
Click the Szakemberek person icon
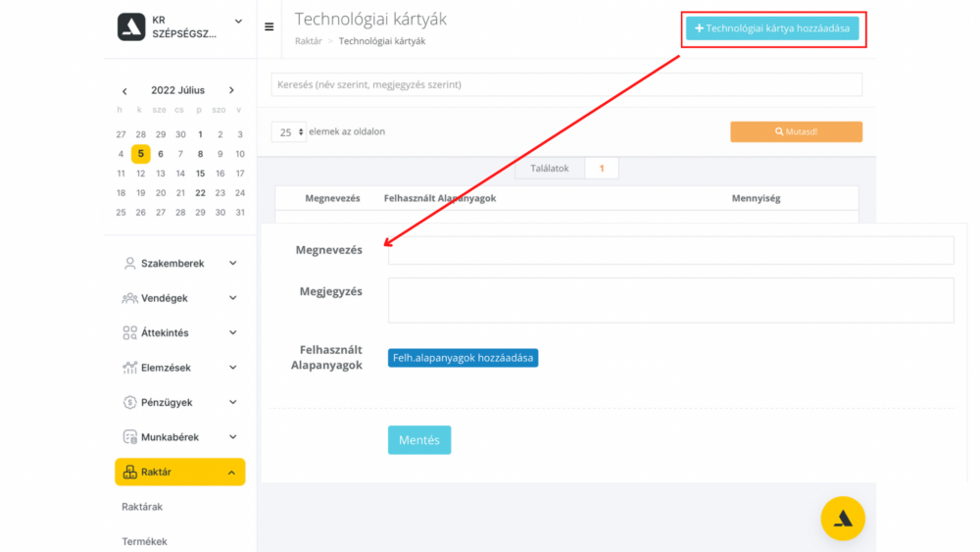coord(129,264)
